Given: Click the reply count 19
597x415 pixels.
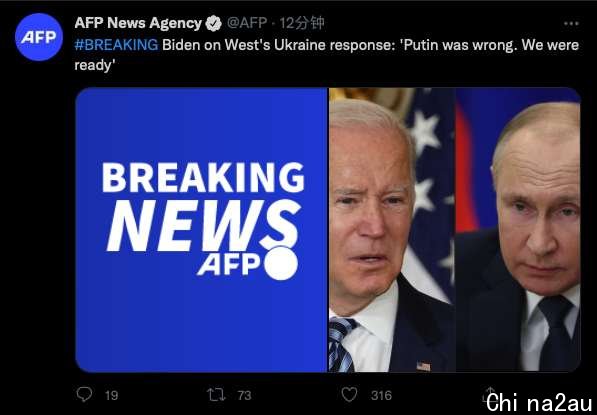Looking at the screenshot, I should tap(111, 396).
